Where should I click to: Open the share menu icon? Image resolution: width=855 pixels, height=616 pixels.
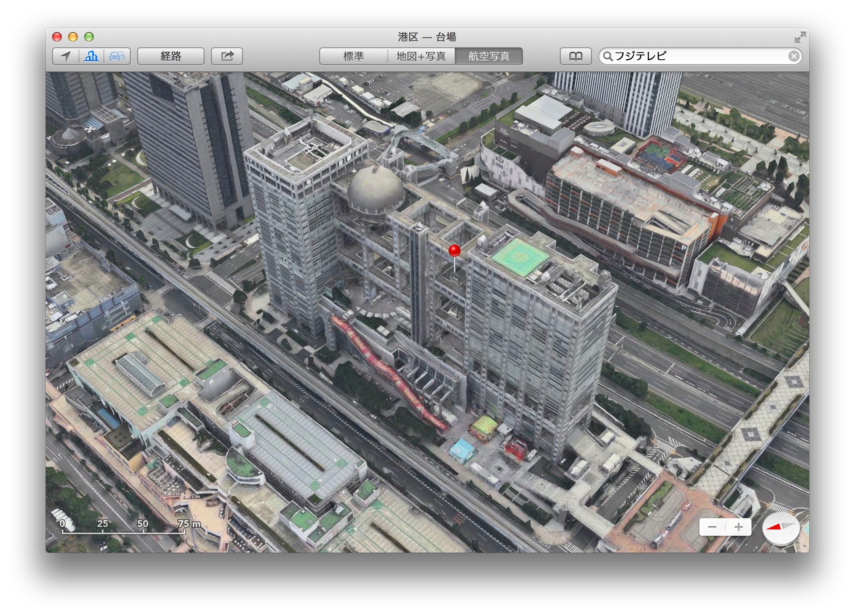[227, 56]
